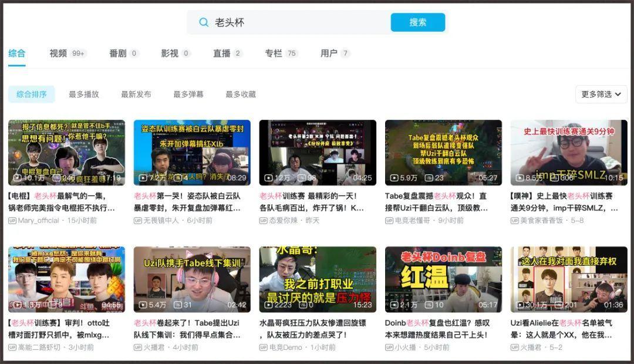Select the 最新发布 sort option

(136, 95)
